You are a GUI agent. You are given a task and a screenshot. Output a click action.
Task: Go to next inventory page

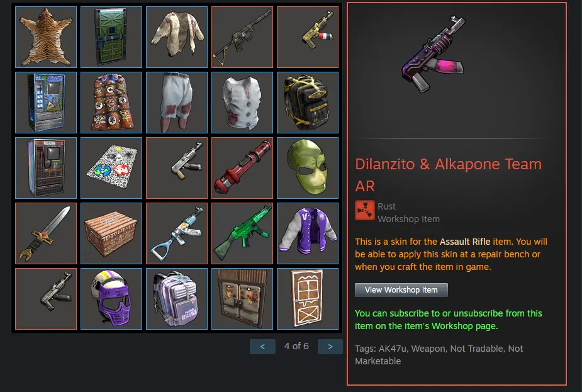330,346
